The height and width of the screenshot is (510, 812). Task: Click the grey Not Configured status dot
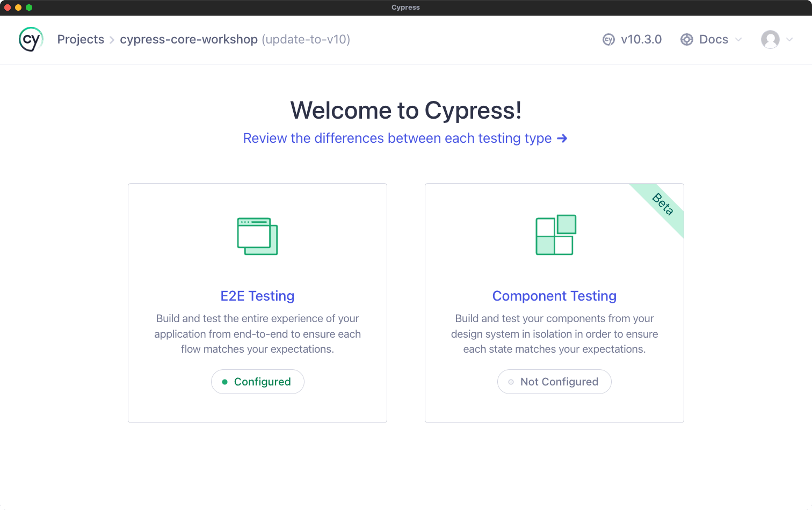tap(511, 382)
